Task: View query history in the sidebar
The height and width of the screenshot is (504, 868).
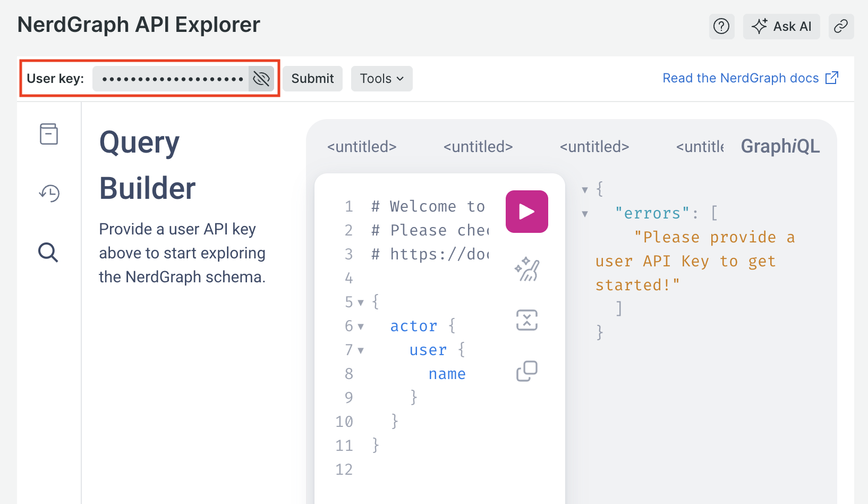Action: [48, 194]
